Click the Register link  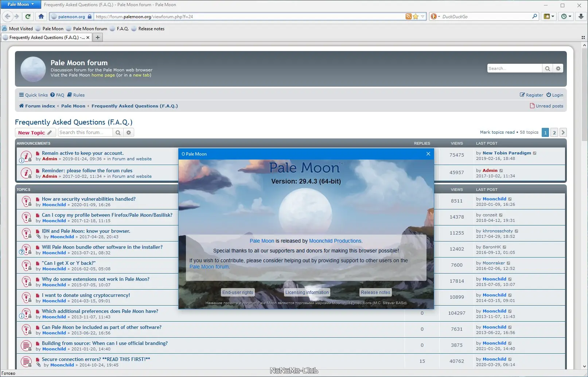coord(531,95)
